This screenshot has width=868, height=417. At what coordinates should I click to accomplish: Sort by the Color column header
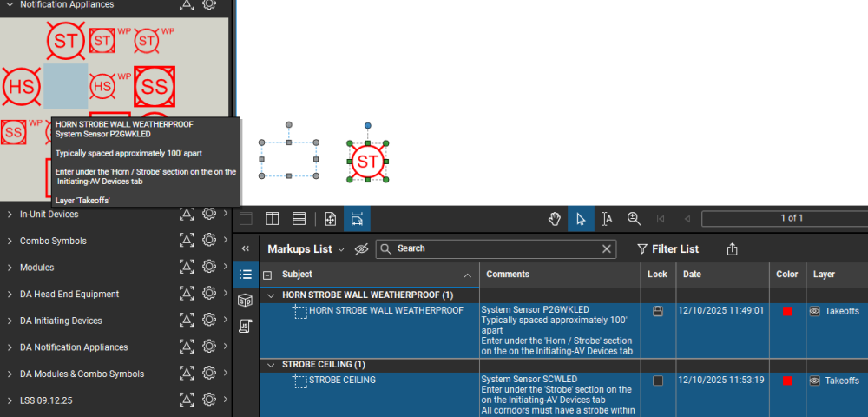[787, 275]
